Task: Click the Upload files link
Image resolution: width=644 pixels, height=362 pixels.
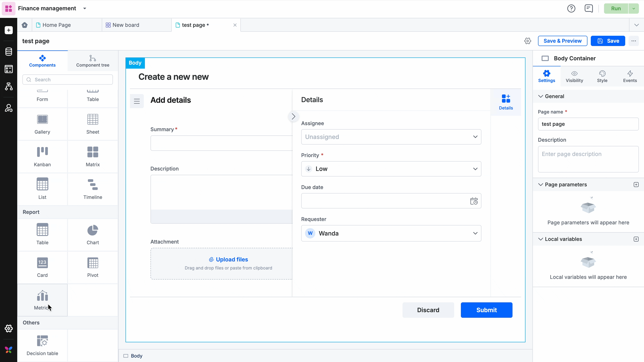Action: (228, 260)
